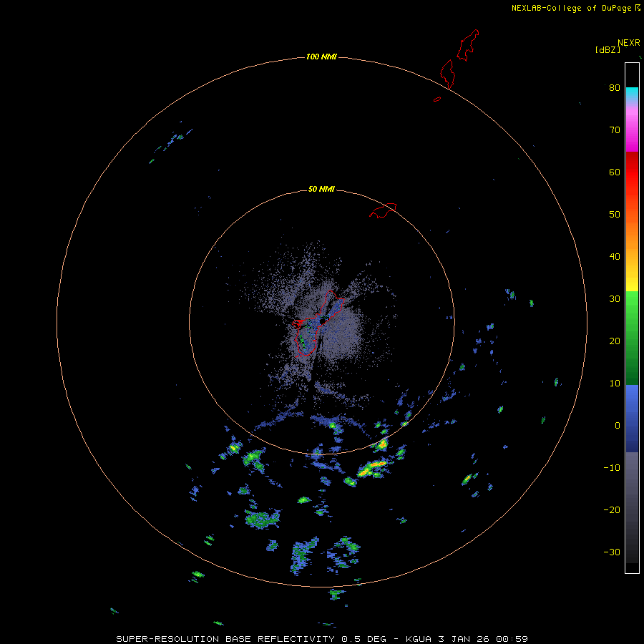644x644 pixels.
Task: Click the 10 value on the dBZ scale
Action: (615, 384)
